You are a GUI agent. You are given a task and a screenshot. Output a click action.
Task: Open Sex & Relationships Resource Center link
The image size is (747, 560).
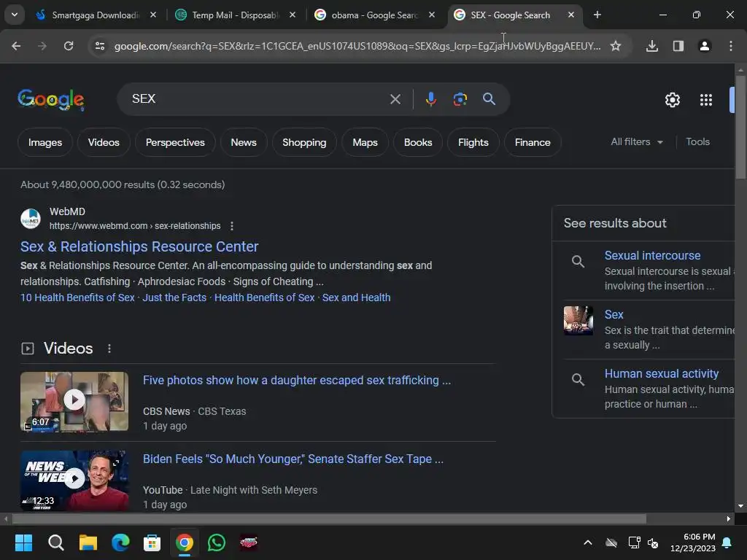[x=139, y=246]
